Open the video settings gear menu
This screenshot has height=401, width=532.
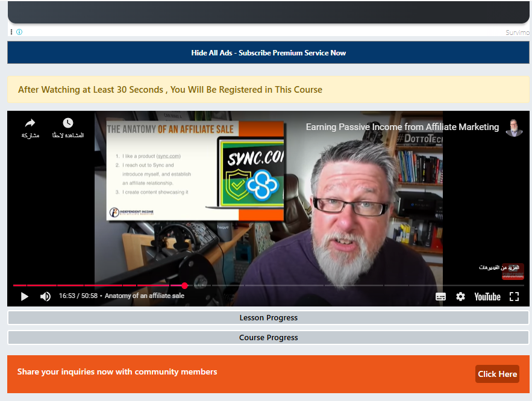click(x=460, y=296)
